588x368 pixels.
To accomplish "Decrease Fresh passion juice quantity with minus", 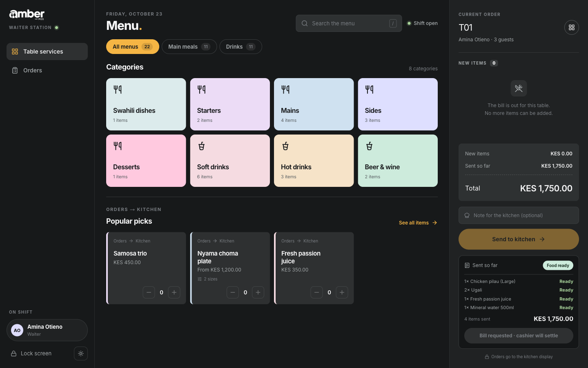I will [x=316, y=292].
